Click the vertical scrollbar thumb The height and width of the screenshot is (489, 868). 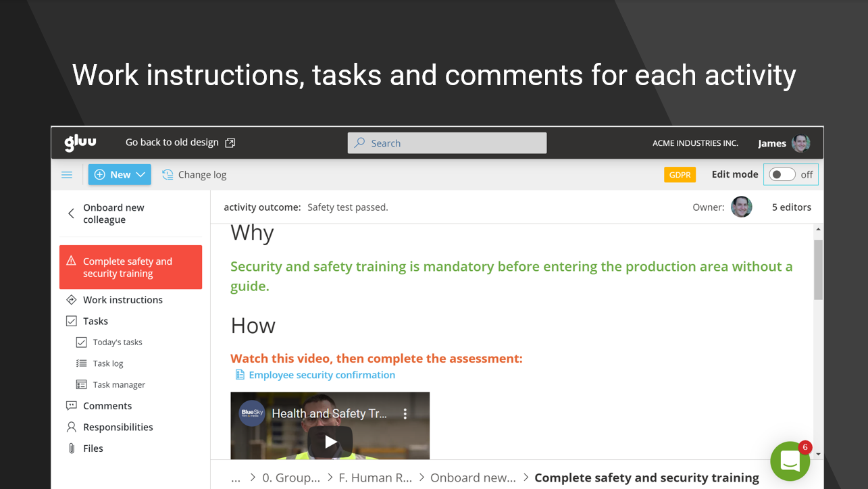pos(818,269)
